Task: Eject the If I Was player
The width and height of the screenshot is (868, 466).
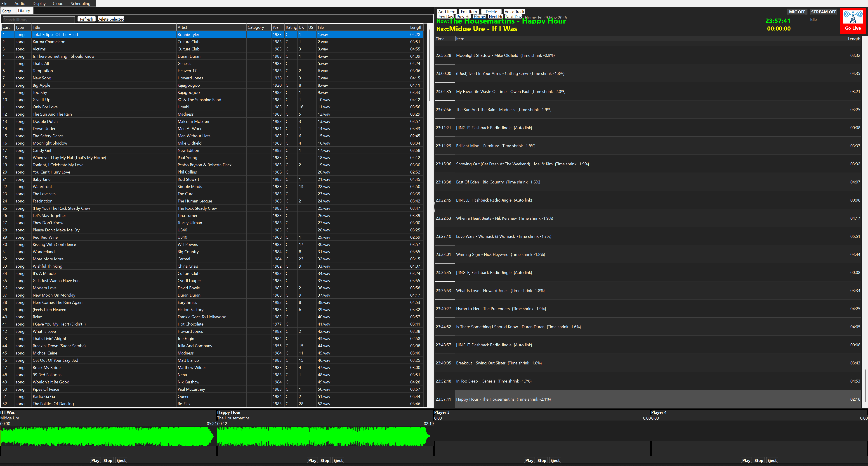Action: coord(121,460)
